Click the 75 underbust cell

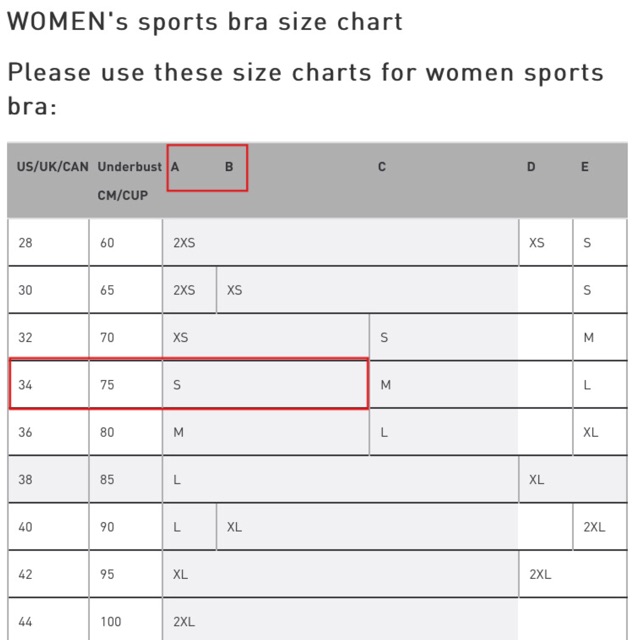click(x=107, y=384)
